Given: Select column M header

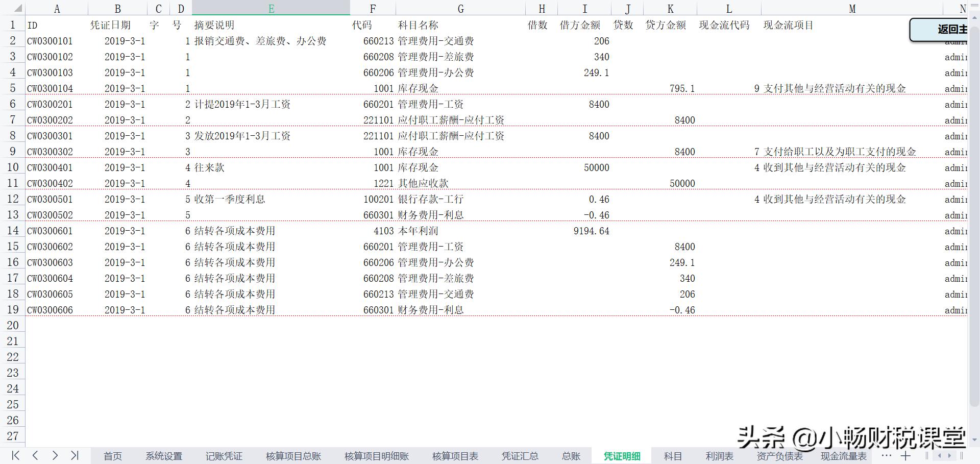Looking at the screenshot, I should (852, 9).
